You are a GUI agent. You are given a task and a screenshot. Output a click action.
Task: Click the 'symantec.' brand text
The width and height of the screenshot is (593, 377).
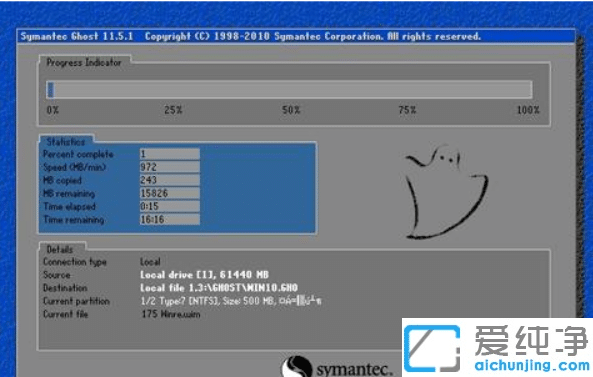[354, 369]
